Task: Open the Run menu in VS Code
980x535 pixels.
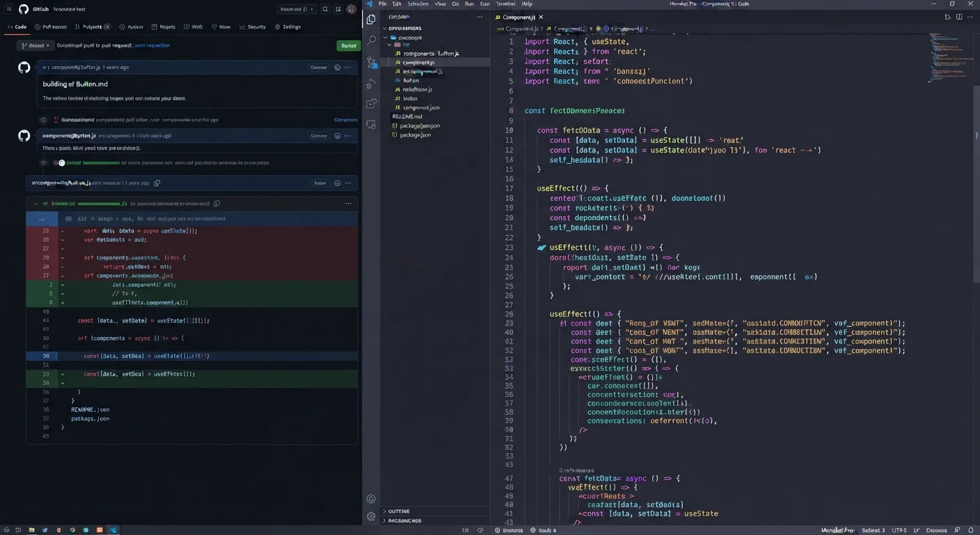Action: coord(470,3)
